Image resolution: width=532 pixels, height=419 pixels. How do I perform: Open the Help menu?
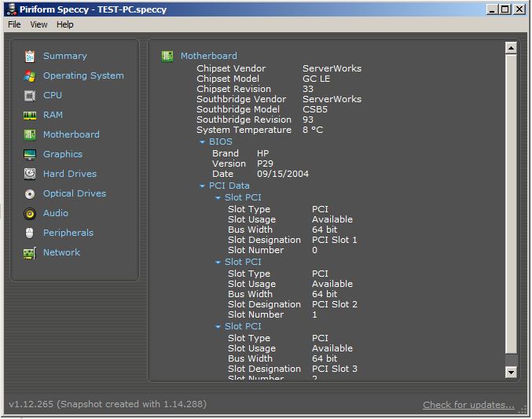point(64,24)
